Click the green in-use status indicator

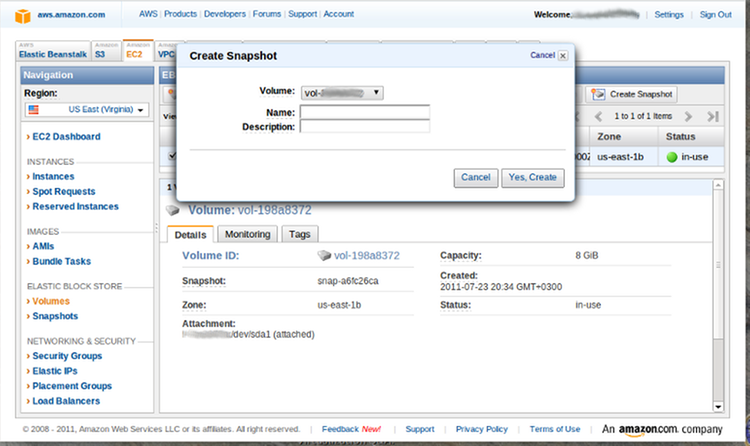pos(672,157)
